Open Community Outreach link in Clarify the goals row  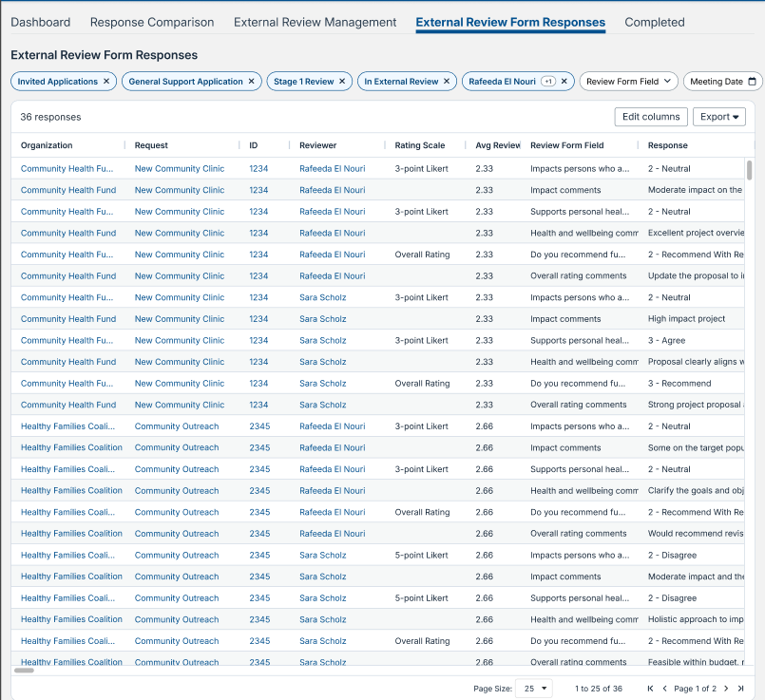(177, 490)
